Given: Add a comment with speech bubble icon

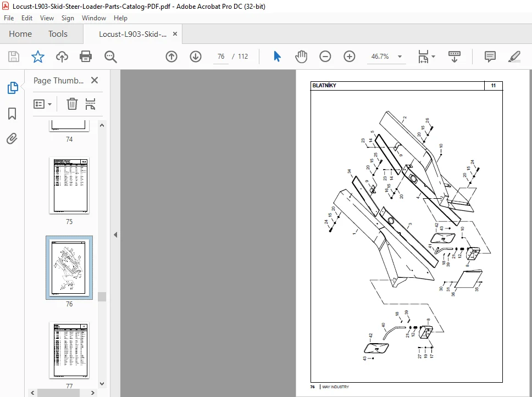Looking at the screenshot, I should pyautogui.click(x=490, y=56).
